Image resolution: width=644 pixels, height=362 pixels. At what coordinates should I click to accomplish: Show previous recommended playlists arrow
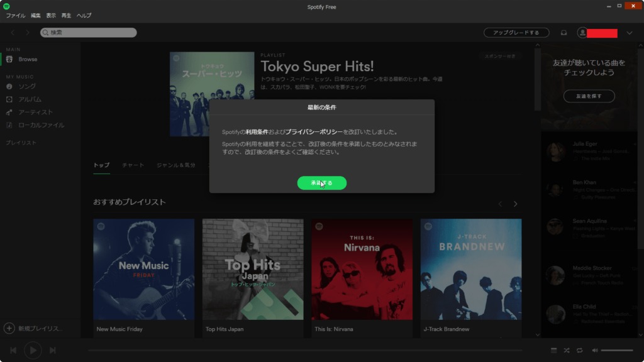(500, 204)
